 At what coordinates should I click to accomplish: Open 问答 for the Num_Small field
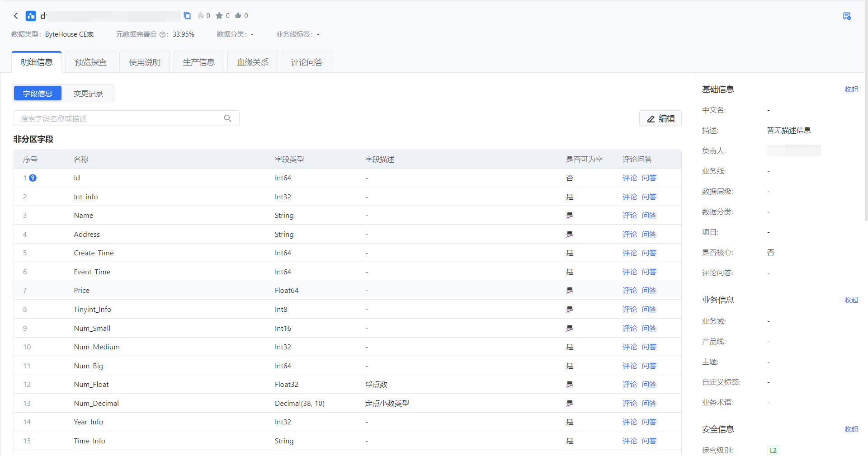[x=649, y=329]
